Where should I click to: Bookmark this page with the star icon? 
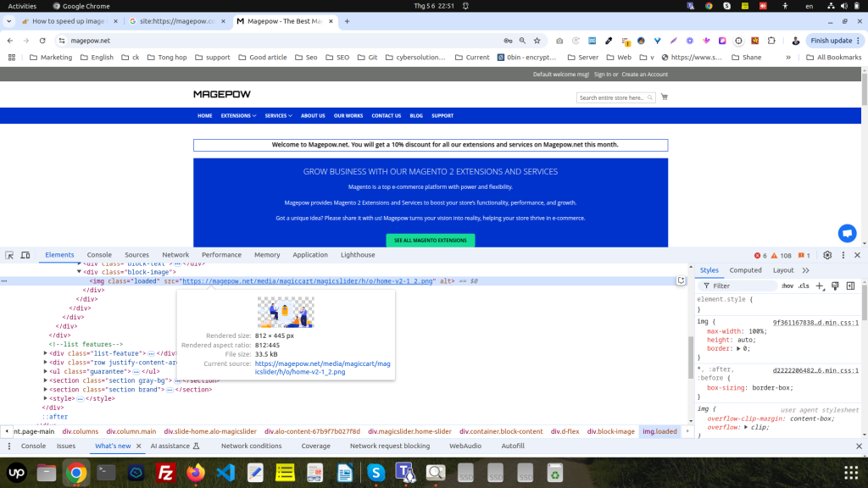(x=537, y=41)
